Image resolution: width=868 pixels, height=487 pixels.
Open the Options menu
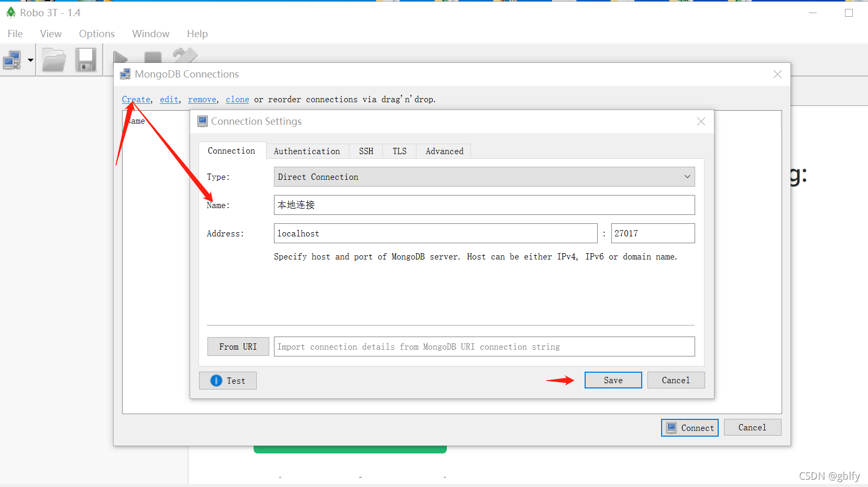[97, 34]
